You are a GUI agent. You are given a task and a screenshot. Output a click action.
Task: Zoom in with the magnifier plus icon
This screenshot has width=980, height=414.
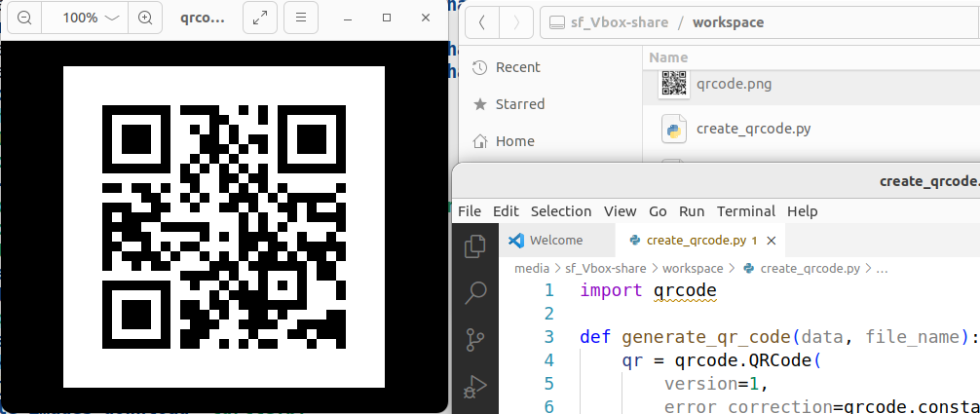tap(145, 18)
